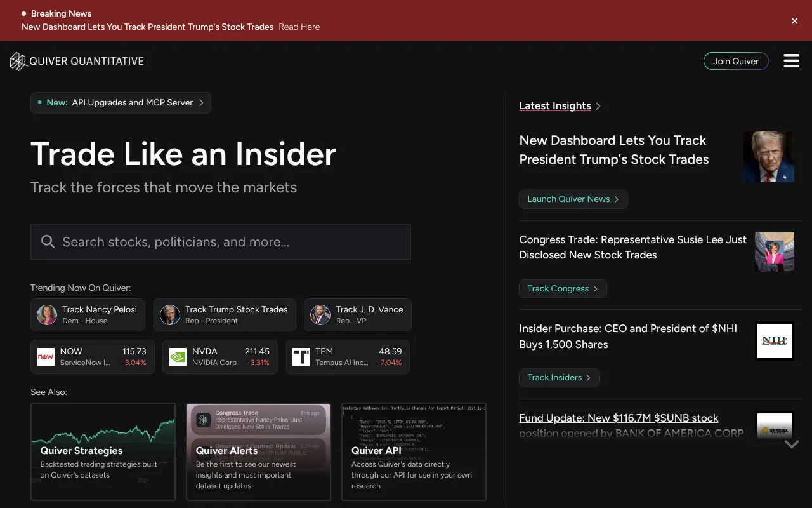812x508 pixels.
Task: Click Launch Quiver News button
Action: (x=573, y=199)
